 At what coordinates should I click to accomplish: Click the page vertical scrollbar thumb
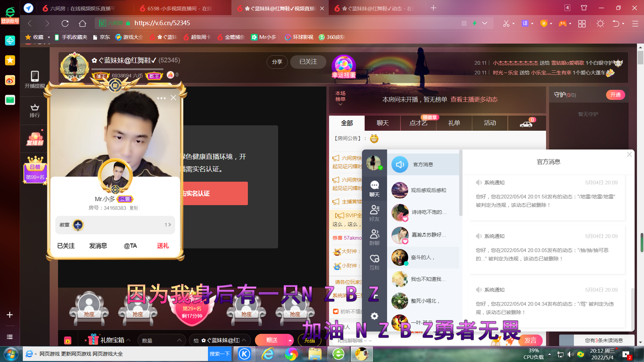[x=641, y=57]
